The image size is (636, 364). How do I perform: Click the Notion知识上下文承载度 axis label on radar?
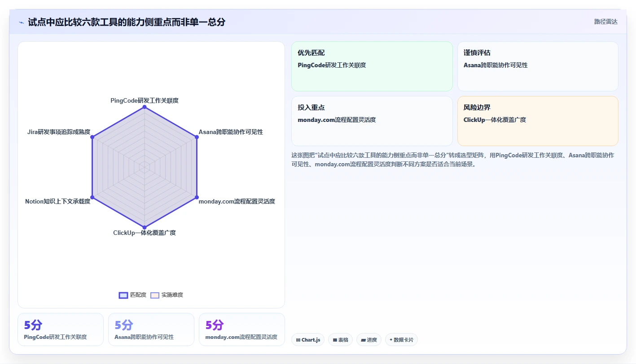point(58,201)
